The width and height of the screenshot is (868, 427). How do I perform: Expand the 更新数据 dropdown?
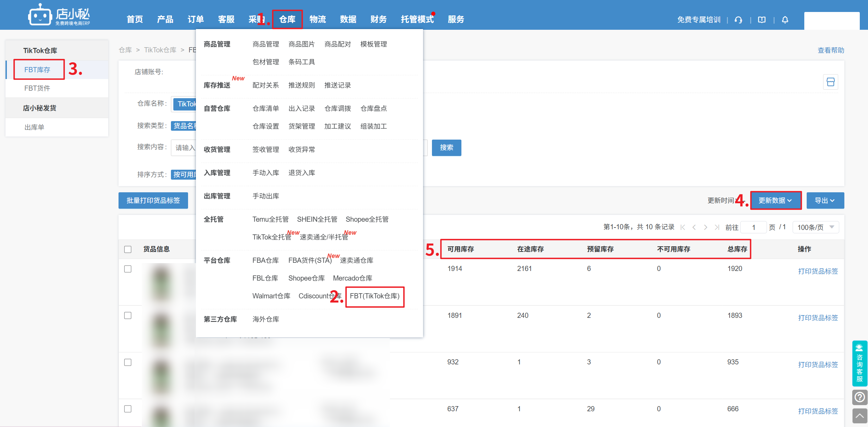[x=776, y=200]
